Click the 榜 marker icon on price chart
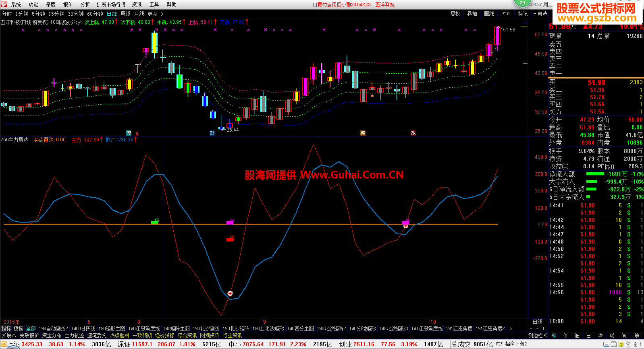 (363, 133)
